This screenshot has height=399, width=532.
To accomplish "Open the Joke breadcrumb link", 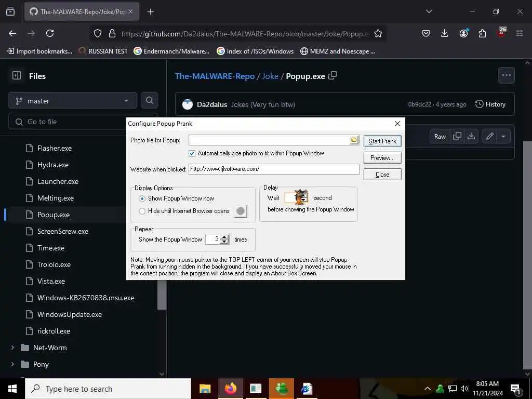I will pyautogui.click(x=270, y=76).
